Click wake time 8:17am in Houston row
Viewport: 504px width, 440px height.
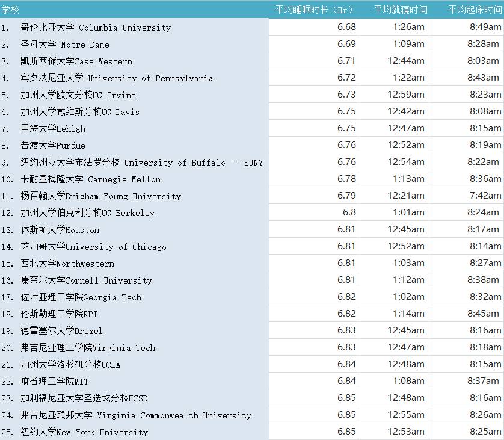tap(483, 229)
